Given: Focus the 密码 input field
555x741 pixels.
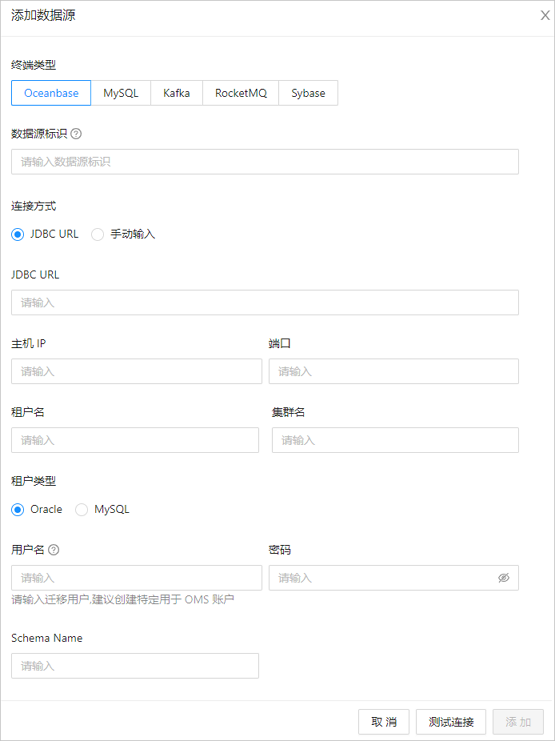Looking at the screenshot, I should [x=394, y=578].
